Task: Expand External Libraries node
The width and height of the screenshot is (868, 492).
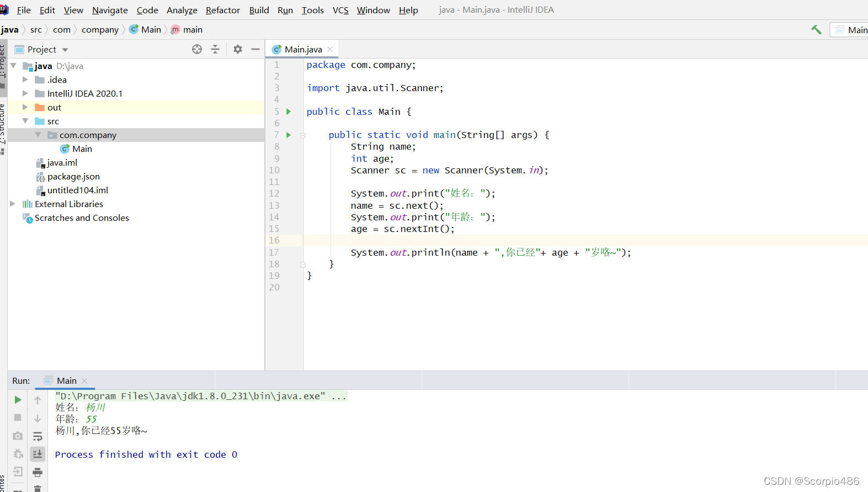Action: tap(13, 204)
